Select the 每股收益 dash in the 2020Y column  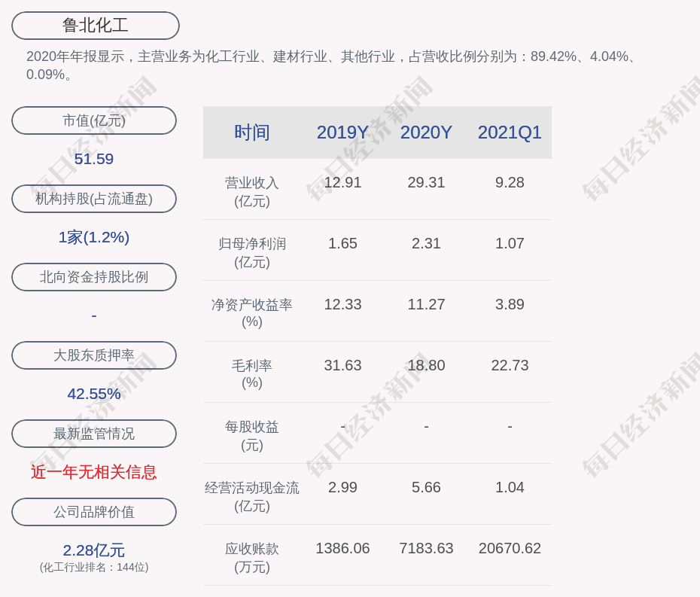(426, 427)
